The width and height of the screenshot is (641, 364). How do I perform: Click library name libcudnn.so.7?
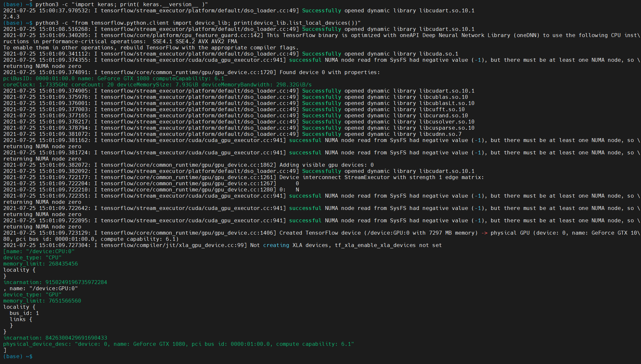[x=440, y=134]
